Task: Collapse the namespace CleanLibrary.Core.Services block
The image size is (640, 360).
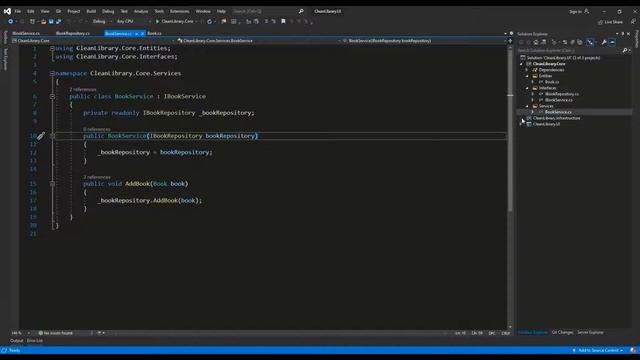Action: [52, 73]
